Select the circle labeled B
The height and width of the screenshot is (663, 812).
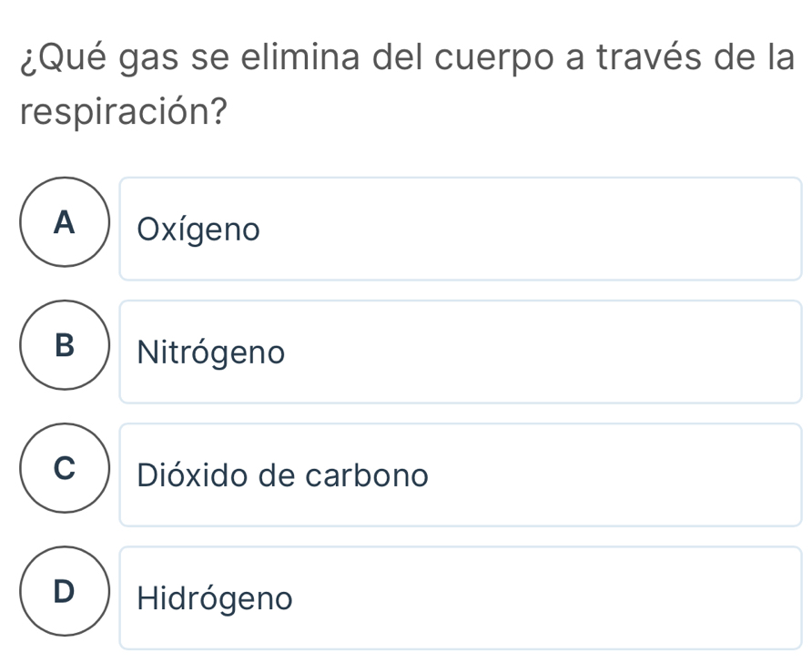coord(62,345)
